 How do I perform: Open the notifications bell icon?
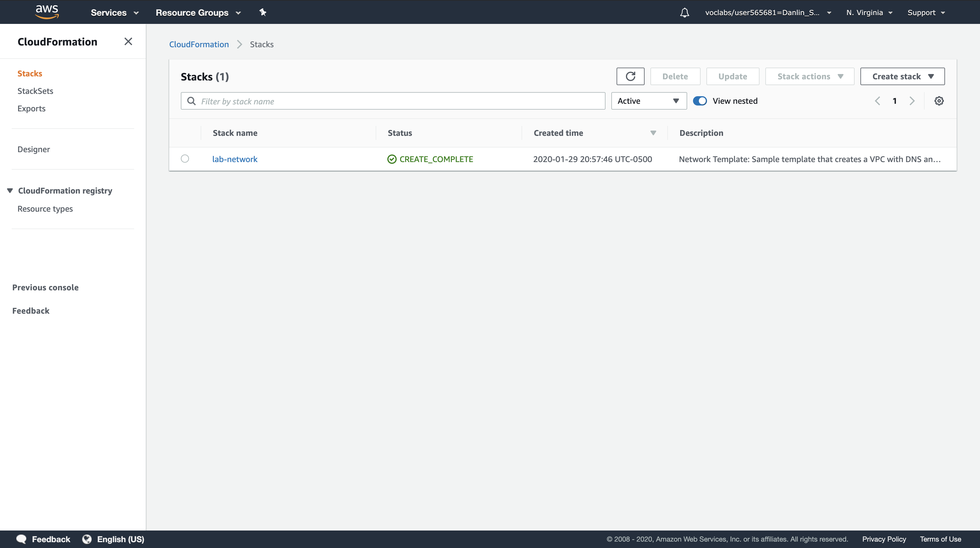click(685, 13)
